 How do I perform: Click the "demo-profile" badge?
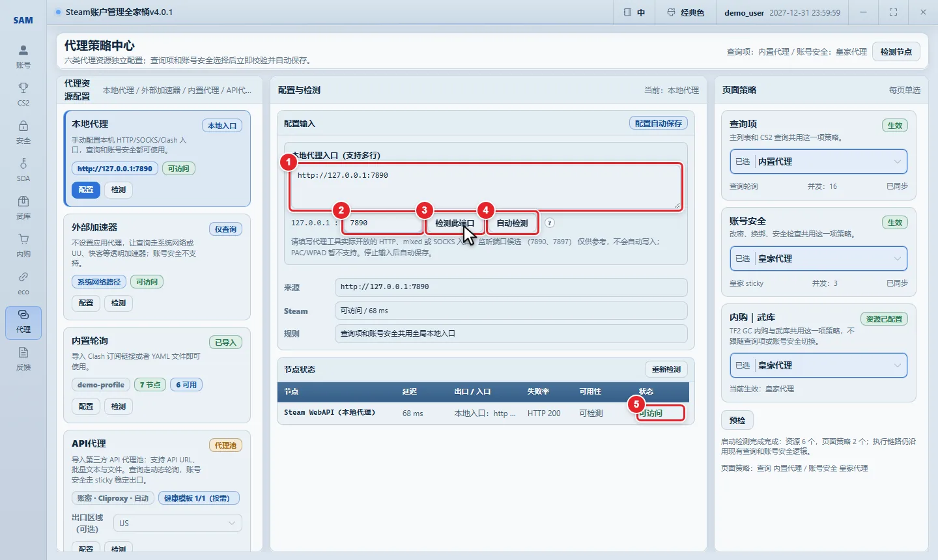click(x=101, y=385)
